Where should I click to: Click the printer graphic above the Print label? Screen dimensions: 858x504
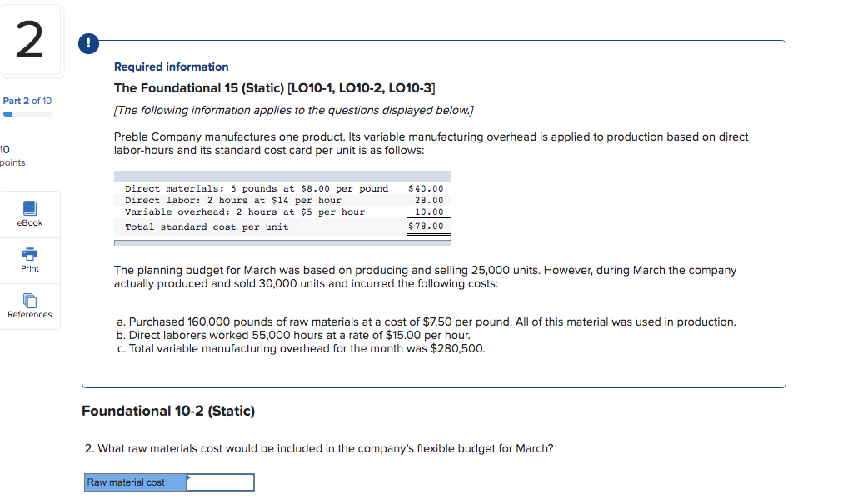[x=30, y=254]
